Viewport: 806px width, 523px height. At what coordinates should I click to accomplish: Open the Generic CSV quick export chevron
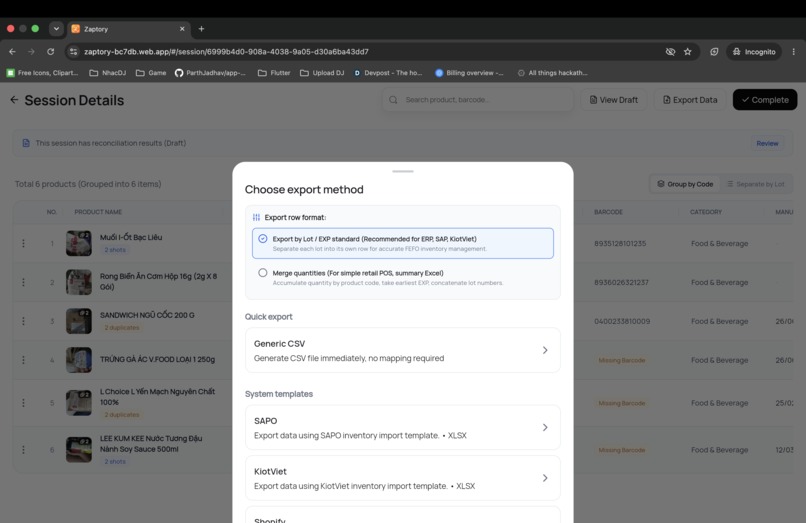[545, 350]
